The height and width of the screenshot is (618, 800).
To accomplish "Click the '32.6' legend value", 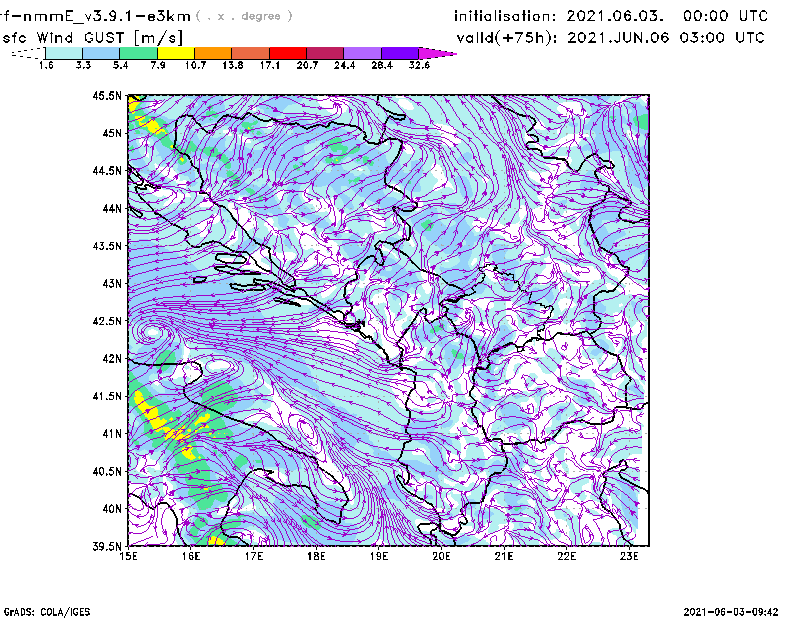I will [419, 65].
